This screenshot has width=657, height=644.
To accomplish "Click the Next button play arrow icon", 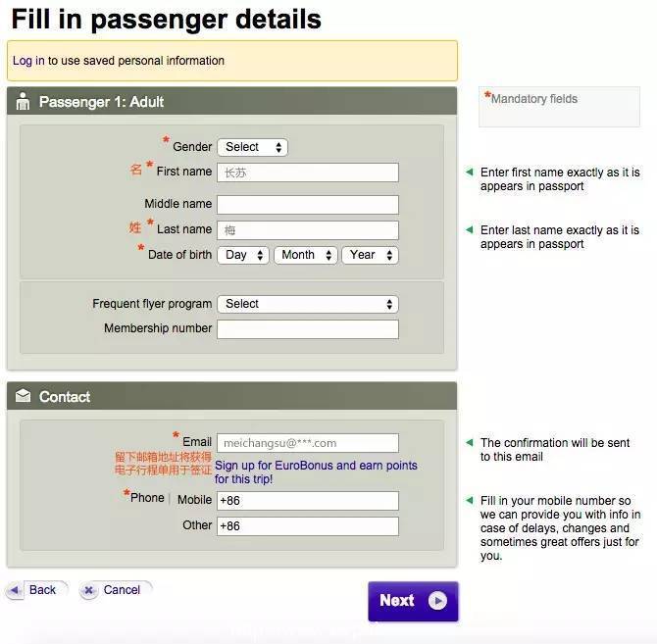I will [x=437, y=601].
